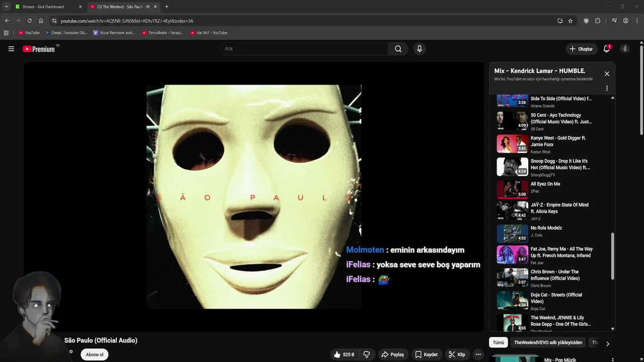
Task: Open the mix playlist three-dot options
Action: coord(607,88)
